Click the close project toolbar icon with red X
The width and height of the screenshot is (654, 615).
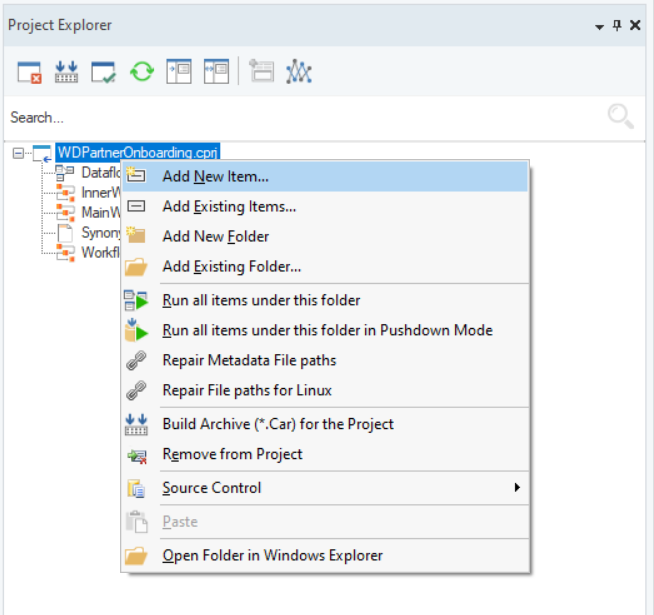click(x=29, y=72)
